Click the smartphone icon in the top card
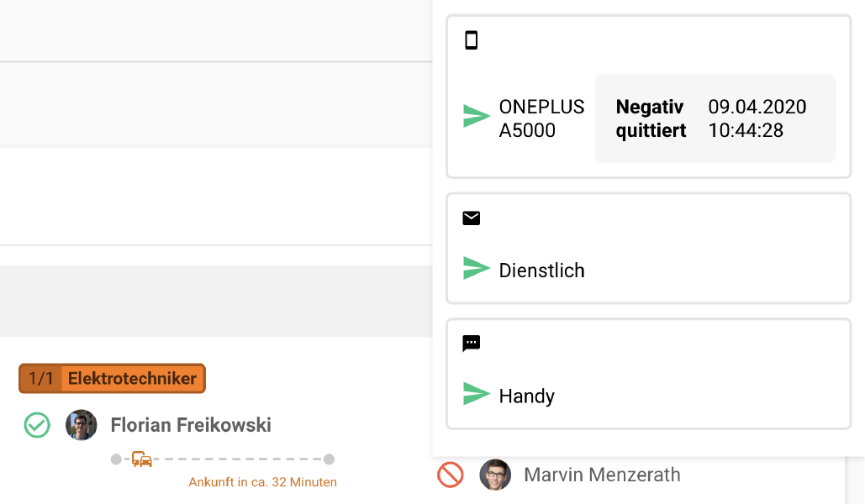 click(472, 40)
